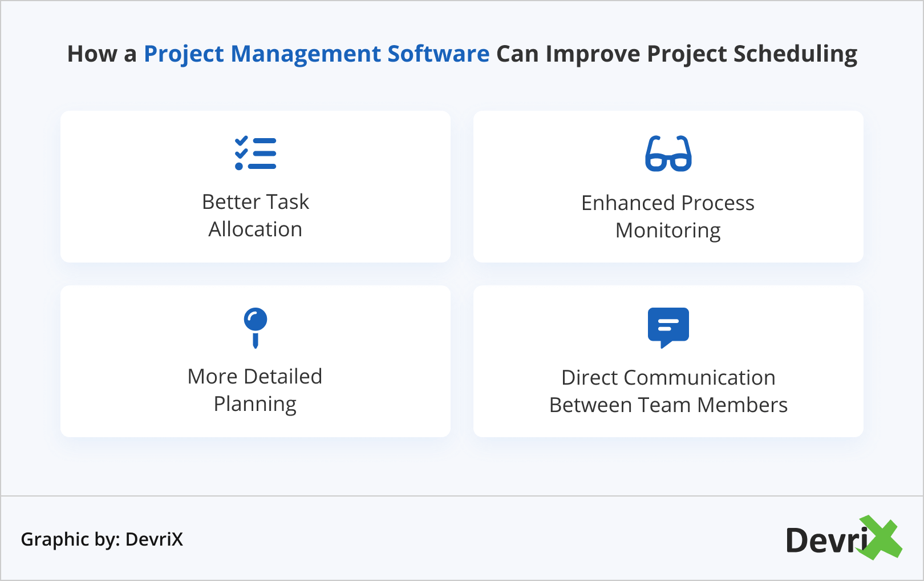
Task: Click the words "Can Improve" in the heading
Action: pyautogui.click(x=568, y=54)
